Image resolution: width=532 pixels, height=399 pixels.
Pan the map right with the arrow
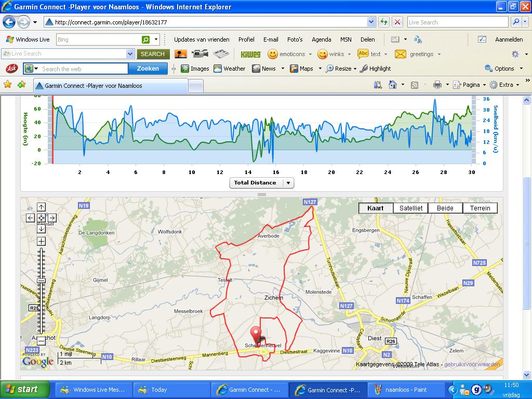pyautogui.click(x=52, y=218)
